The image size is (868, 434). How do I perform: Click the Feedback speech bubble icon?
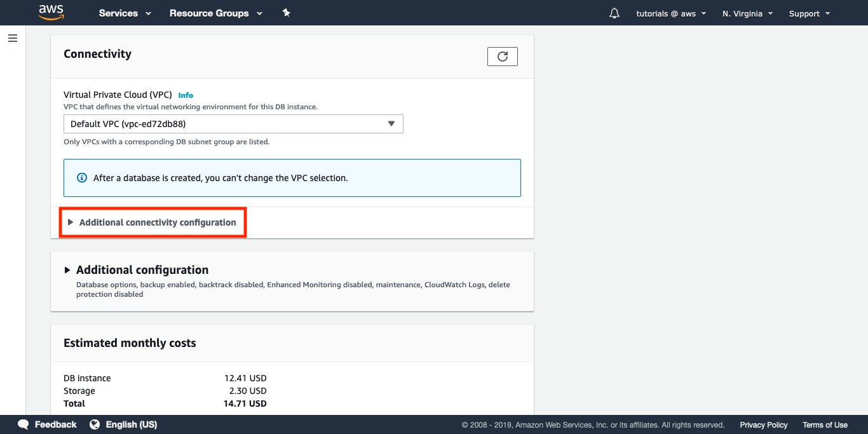[24, 424]
